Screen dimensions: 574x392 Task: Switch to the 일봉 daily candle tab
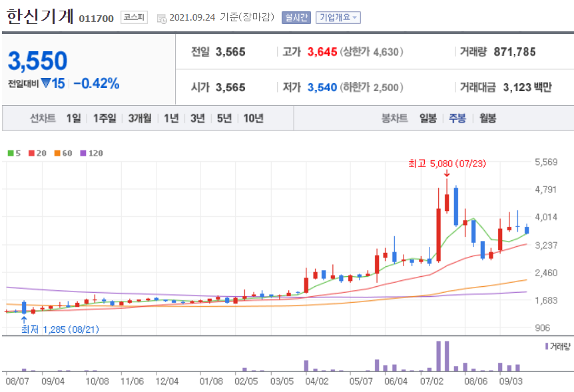click(x=428, y=117)
